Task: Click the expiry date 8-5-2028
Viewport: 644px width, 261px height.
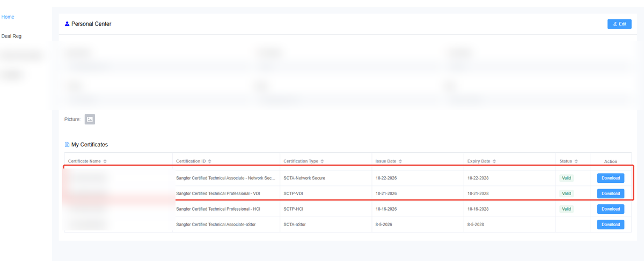Action: coord(475,225)
